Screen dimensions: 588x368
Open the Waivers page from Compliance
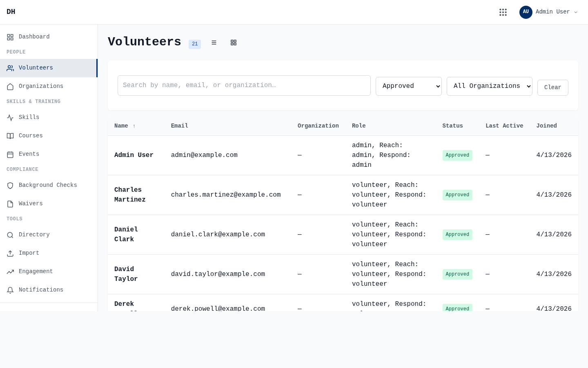pyautogui.click(x=31, y=204)
